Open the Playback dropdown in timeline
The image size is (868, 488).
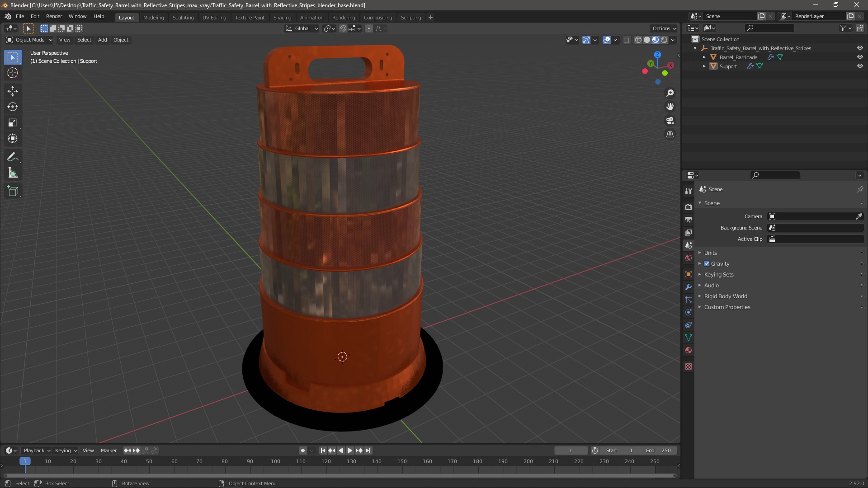pos(37,450)
